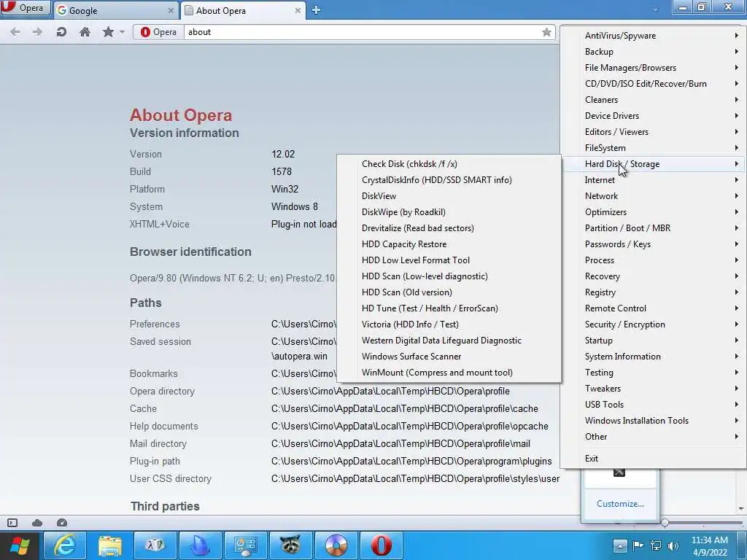Viewport: 747px width, 560px height.
Task: Launch HD Tune (Test / Health / ErrorScan)
Action: point(449,308)
